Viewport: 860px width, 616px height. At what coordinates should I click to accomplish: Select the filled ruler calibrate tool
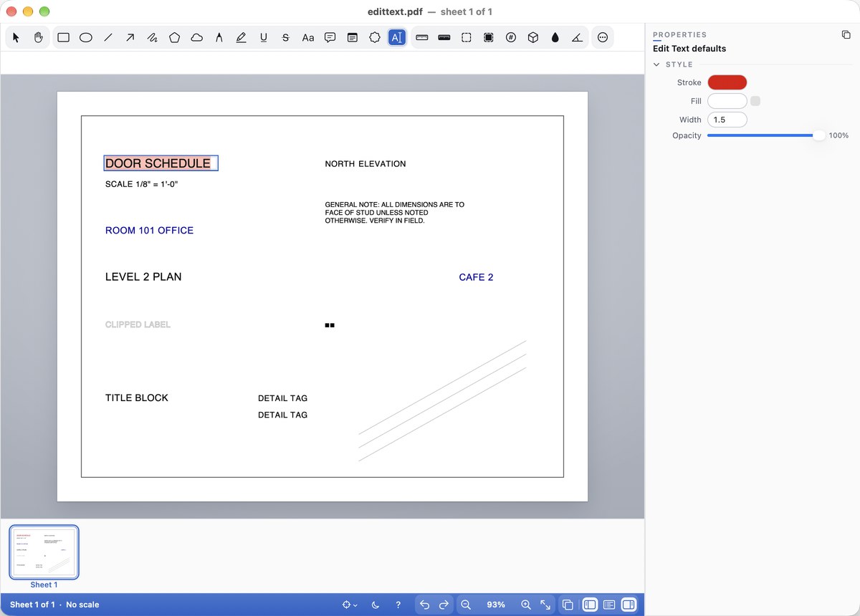click(444, 38)
